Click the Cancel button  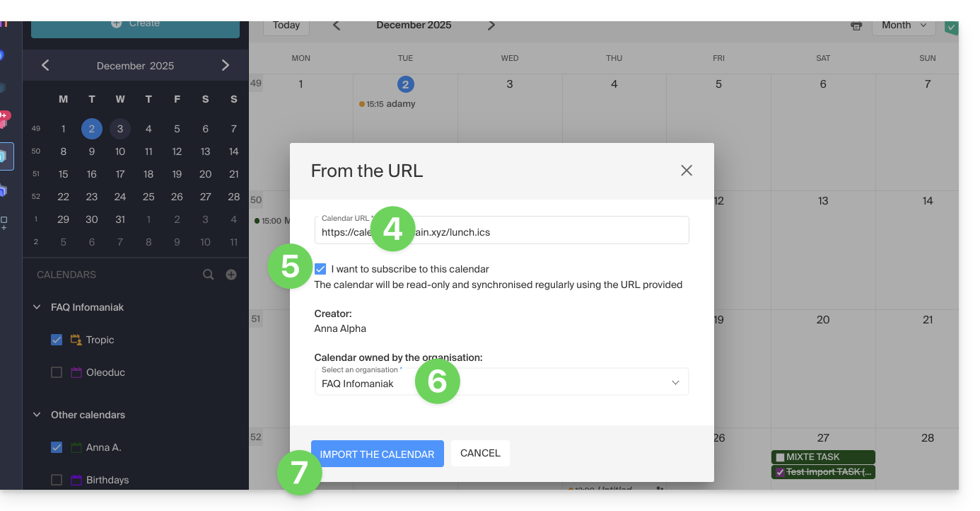480,453
